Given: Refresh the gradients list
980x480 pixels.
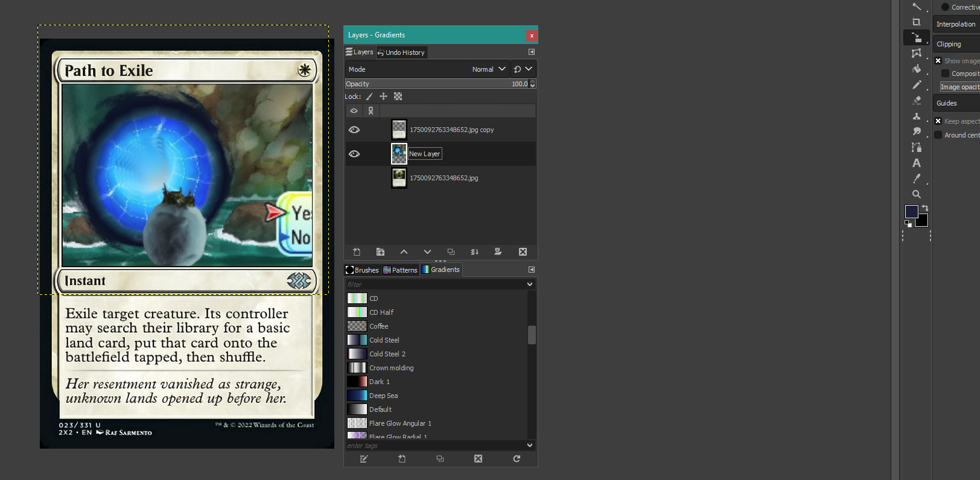Looking at the screenshot, I should [x=517, y=459].
